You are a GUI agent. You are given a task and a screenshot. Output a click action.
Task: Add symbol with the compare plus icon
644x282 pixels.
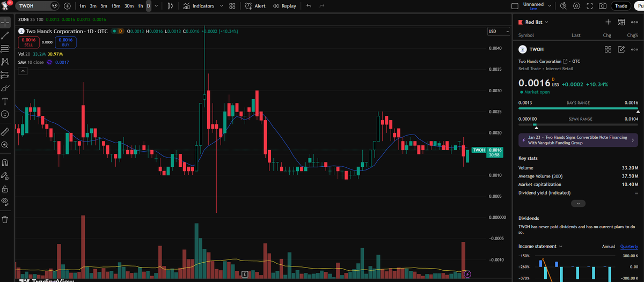pyautogui.click(x=67, y=6)
